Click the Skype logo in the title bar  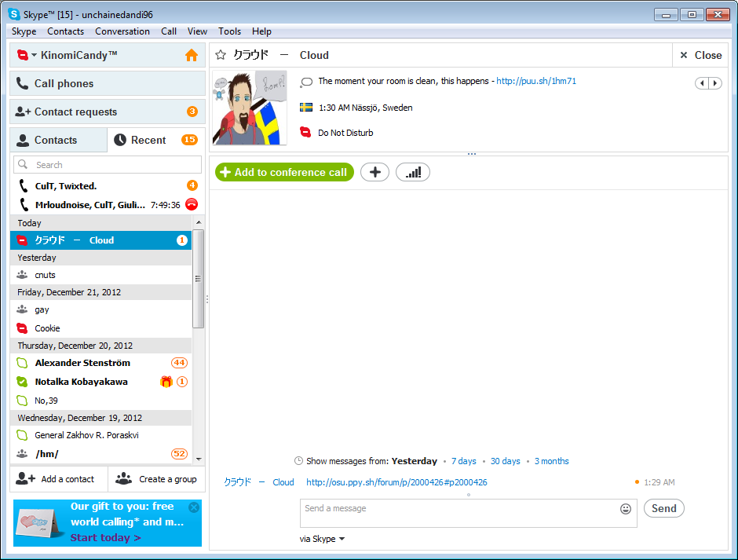[14, 15]
